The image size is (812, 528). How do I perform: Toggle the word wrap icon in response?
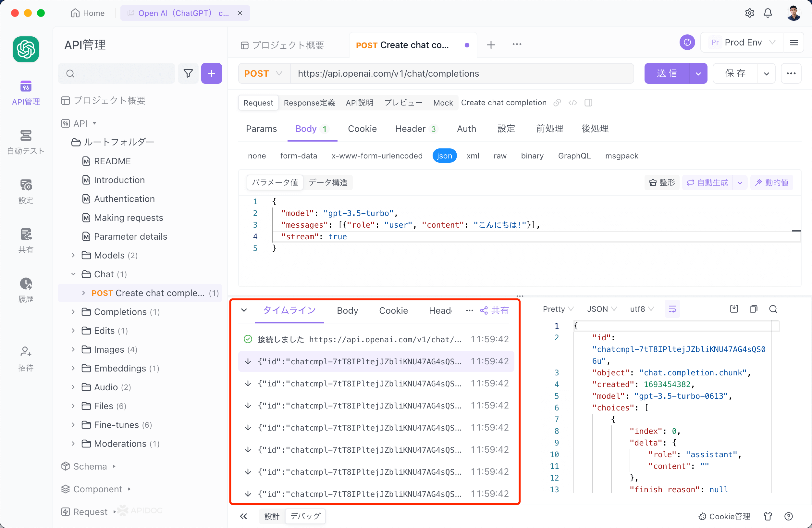[672, 309]
